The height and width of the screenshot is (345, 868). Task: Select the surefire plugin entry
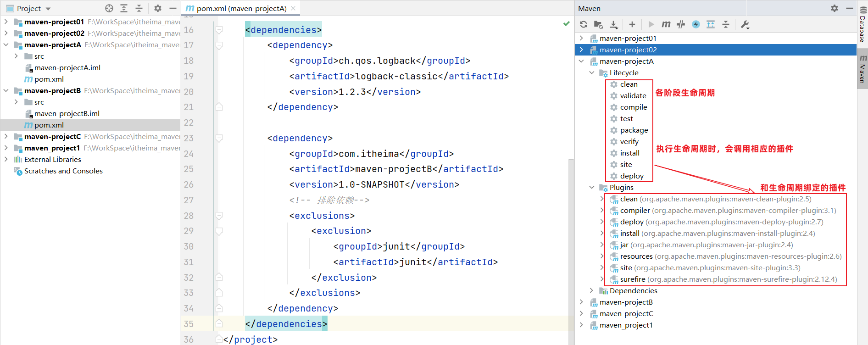click(x=633, y=279)
